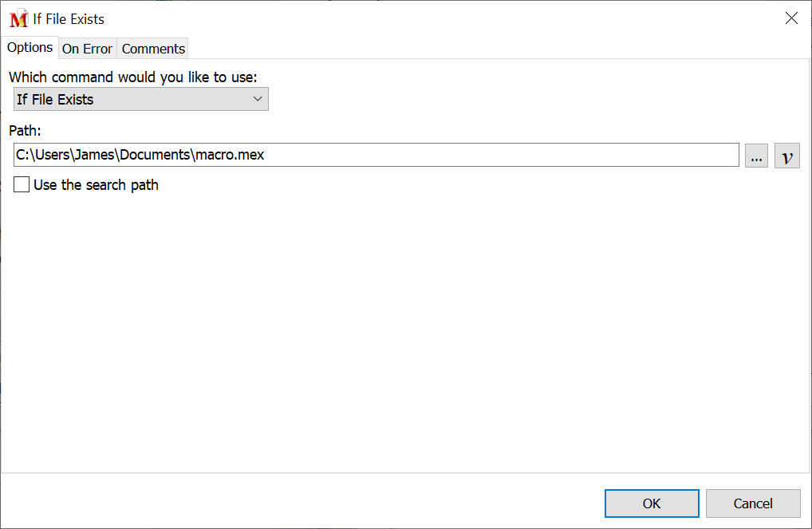Click the 'Path:' label
The height and width of the screenshot is (529, 812).
[25, 130]
